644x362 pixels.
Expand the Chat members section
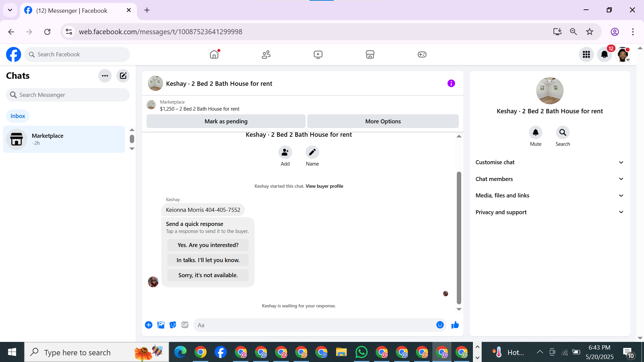[x=549, y=179]
